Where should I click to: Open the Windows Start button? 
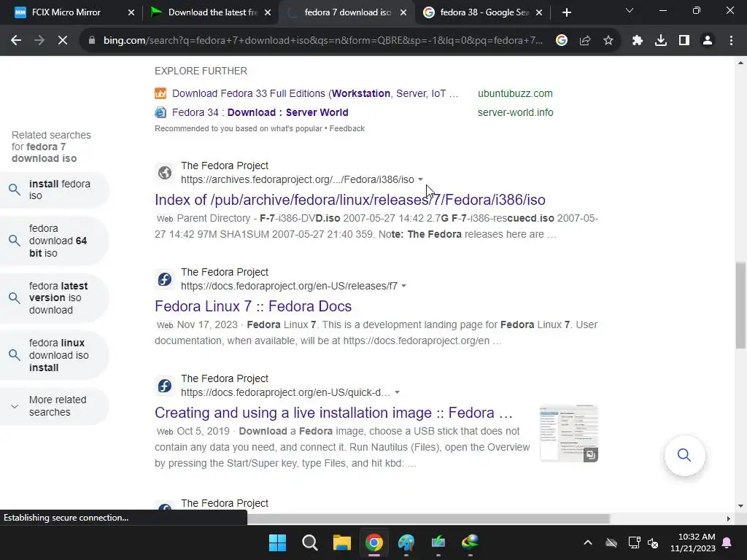pyautogui.click(x=277, y=542)
